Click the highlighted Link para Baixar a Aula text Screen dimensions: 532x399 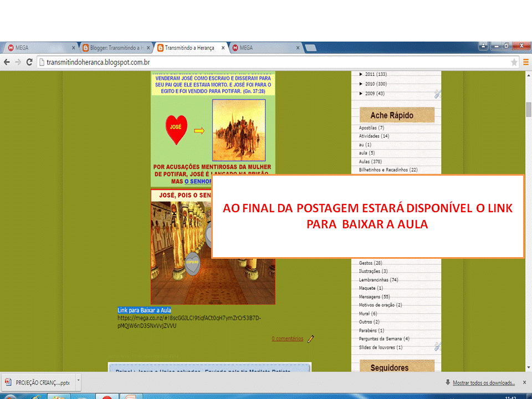(x=144, y=310)
